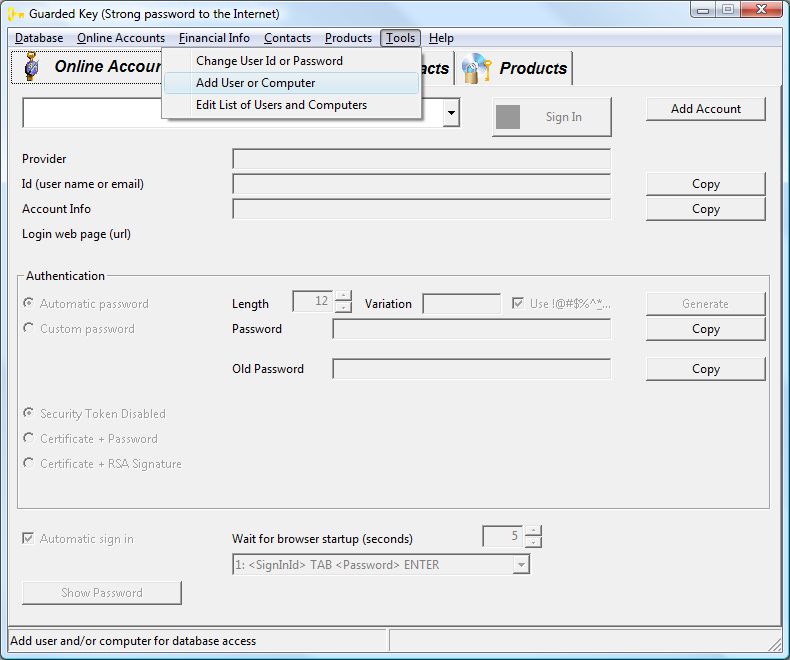Decrease password Length with down arrow
Viewport: 790px width, 660px height.
click(x=344, y=307)
